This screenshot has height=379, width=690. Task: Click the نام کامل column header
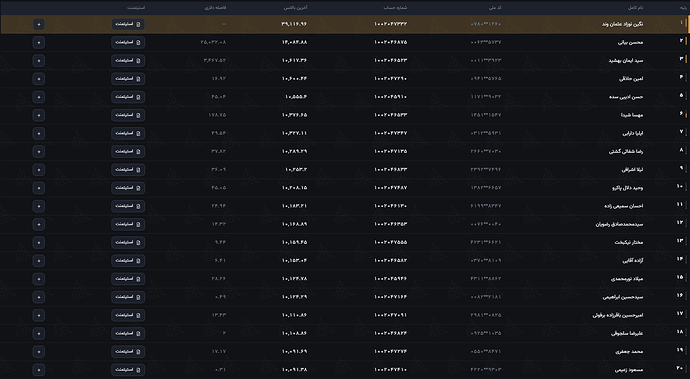click(x=635, y=7)
